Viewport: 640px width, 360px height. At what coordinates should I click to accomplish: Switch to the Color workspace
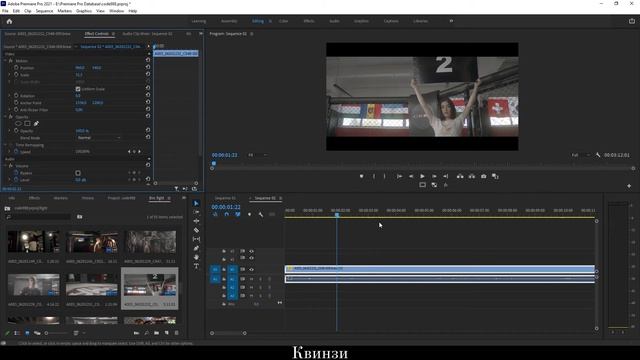pyautogui.click(x=283, y=21)
